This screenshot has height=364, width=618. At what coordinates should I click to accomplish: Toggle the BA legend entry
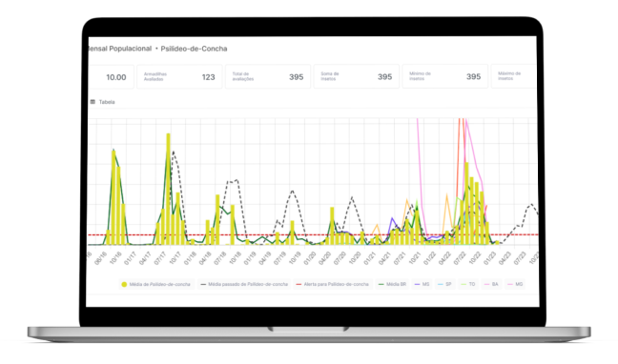tap(491, 284)
